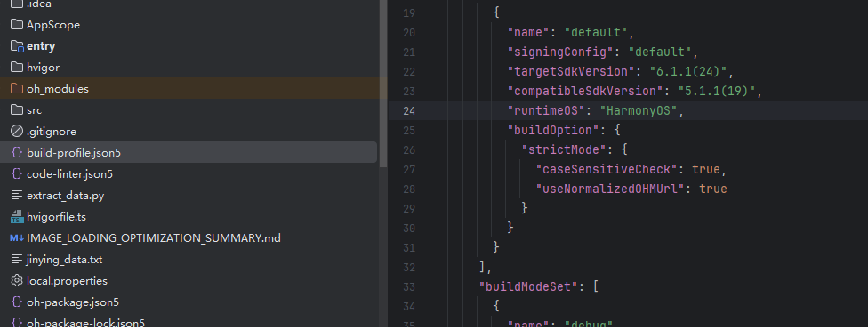Click line number 20 in the gutter
Screen dimensions: 868x330
coord(408,33)
